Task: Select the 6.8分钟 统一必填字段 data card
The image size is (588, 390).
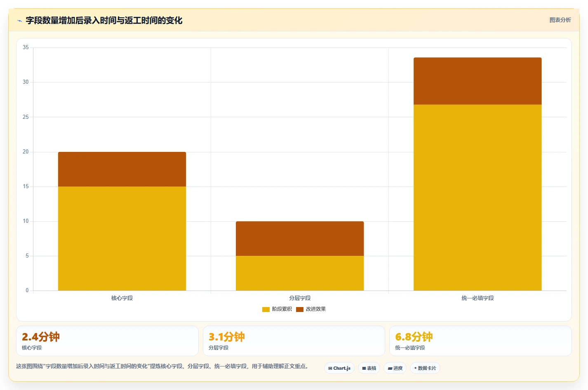Action: point(480,341)
